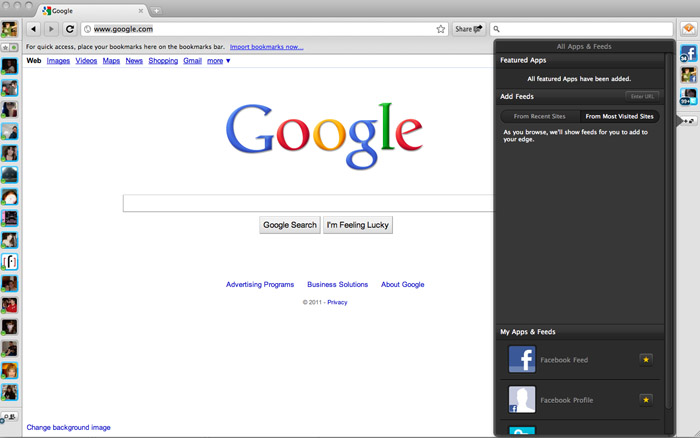Open the find friends button at bottom-left
Viewport: 700px width, 438px height.
click(x=9, y=417)
